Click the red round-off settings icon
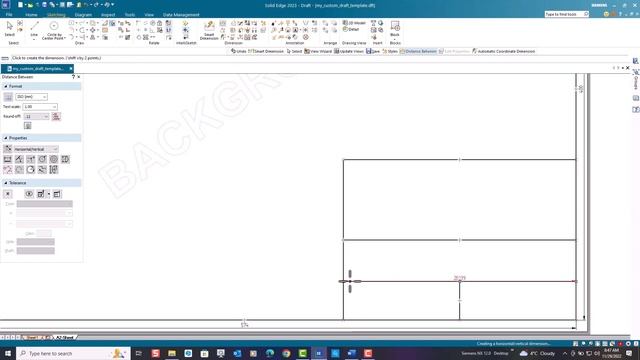This screenshot has height=360, width=640. pyautogui.click(x=56, y=117)
